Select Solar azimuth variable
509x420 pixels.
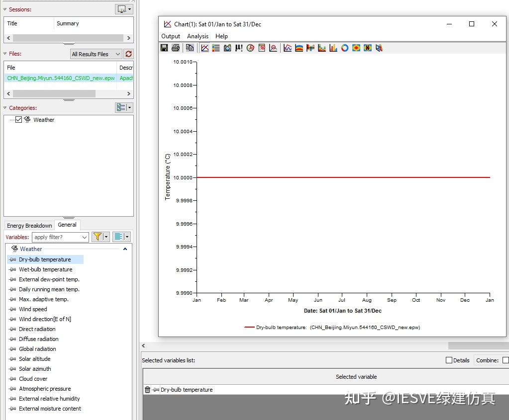coord(35,369)
